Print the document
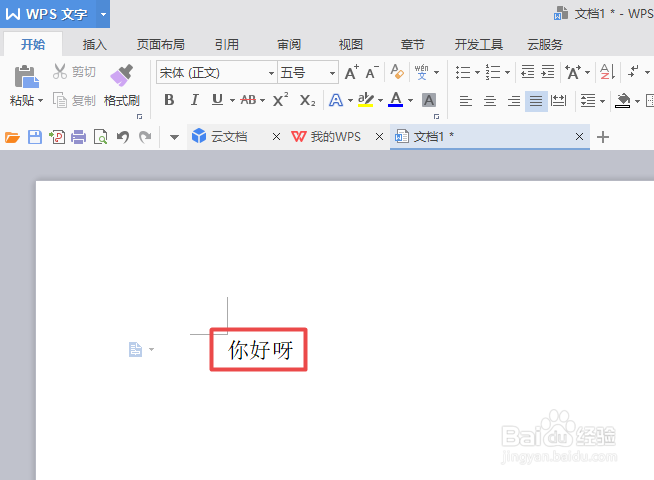This screenshot has width=654, height=480. click(x=78, y=137)
